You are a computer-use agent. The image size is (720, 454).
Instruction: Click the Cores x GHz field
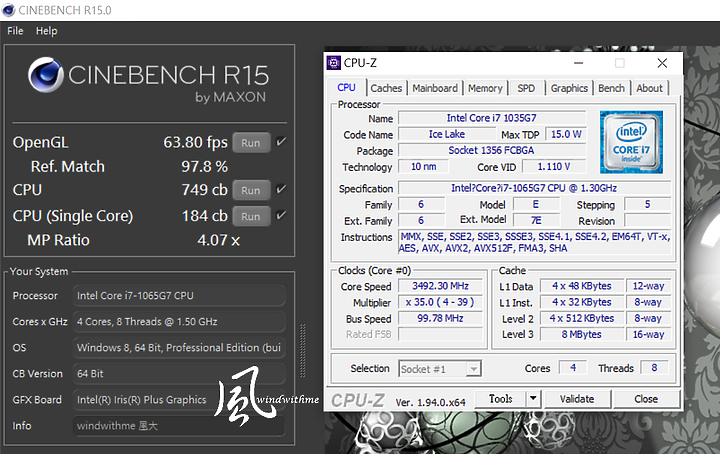pyautogui.click(x=179, y=321)
